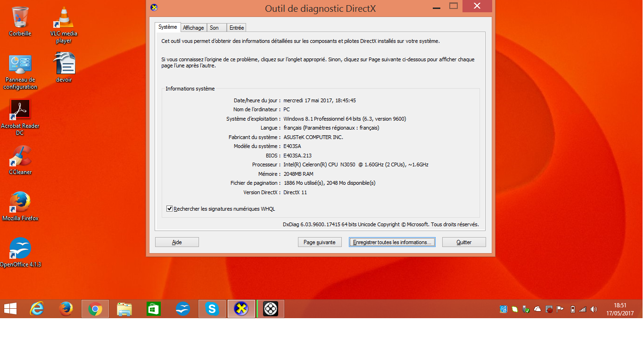This screenshot has height=362, width=644.
Task: Launch OpenOffice from the taskbar
Action: (183, 309)
